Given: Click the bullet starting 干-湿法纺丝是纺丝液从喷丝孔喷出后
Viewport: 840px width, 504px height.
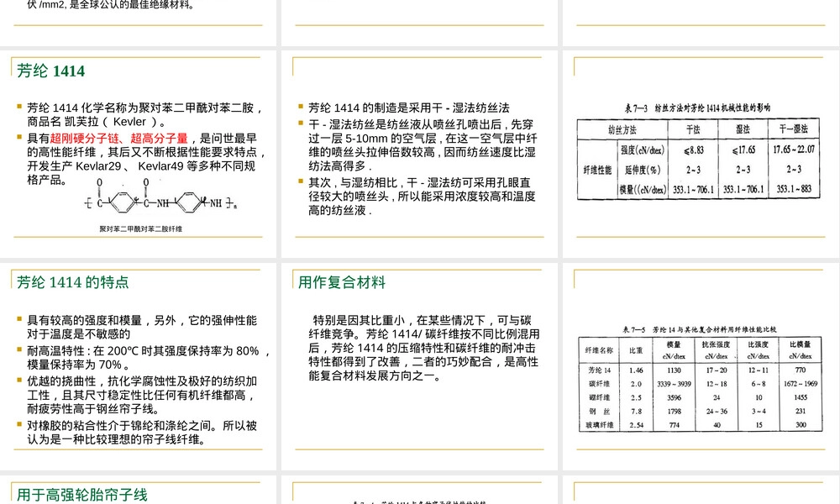Looking at the screenshot, I should 422,145.
